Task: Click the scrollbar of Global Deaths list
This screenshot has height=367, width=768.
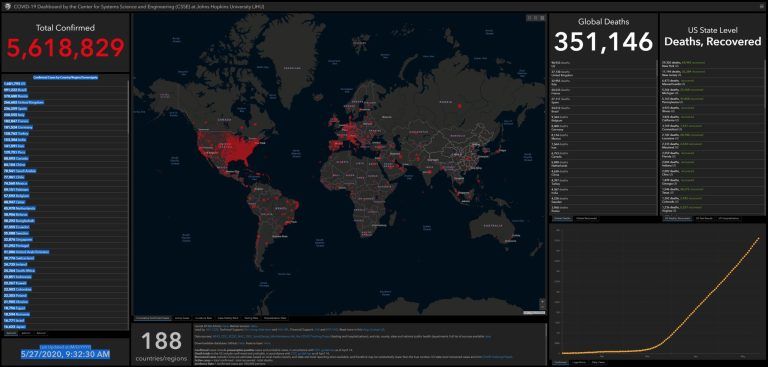Action: click(656, 137)
